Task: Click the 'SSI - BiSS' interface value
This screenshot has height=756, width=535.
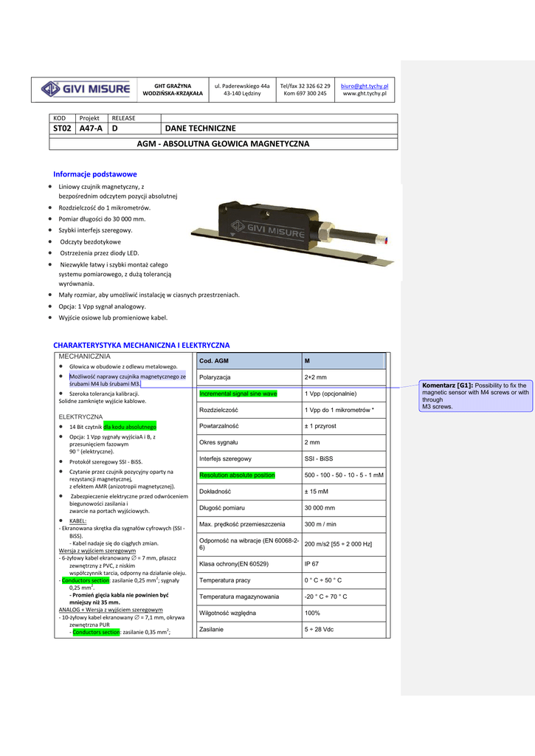Action: click(x=320, y=458)
